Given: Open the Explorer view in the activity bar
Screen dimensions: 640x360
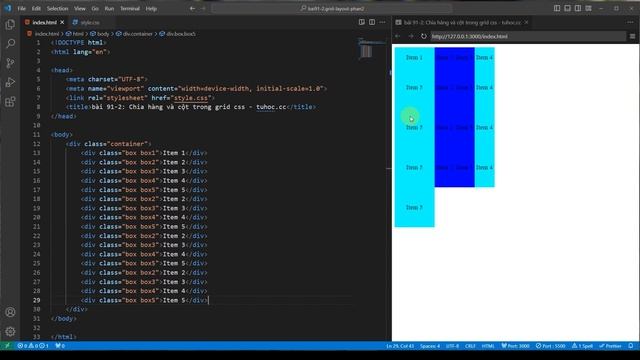Looking at the screenshot, I should 10,24.
